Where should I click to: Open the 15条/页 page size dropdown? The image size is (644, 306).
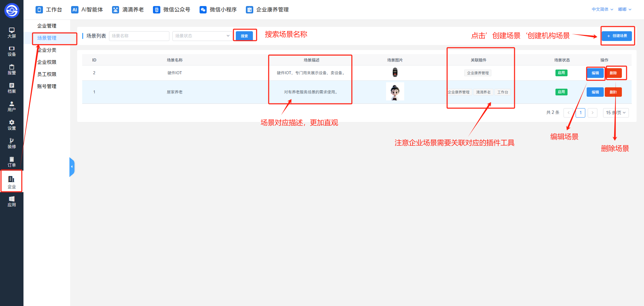click(x=615, y=113)
